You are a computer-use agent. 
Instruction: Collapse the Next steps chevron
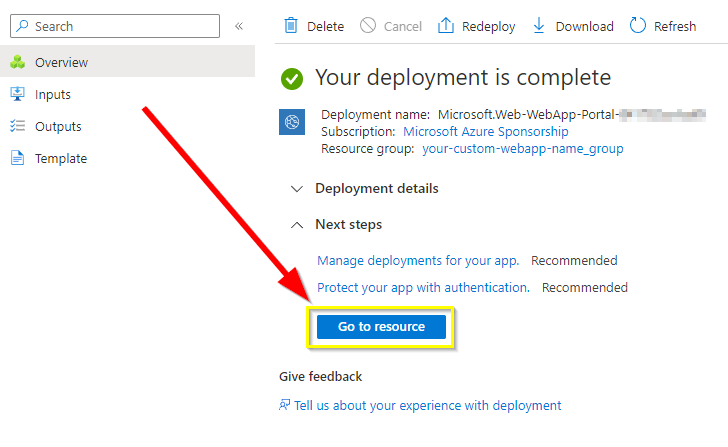[x=297, y=225]
